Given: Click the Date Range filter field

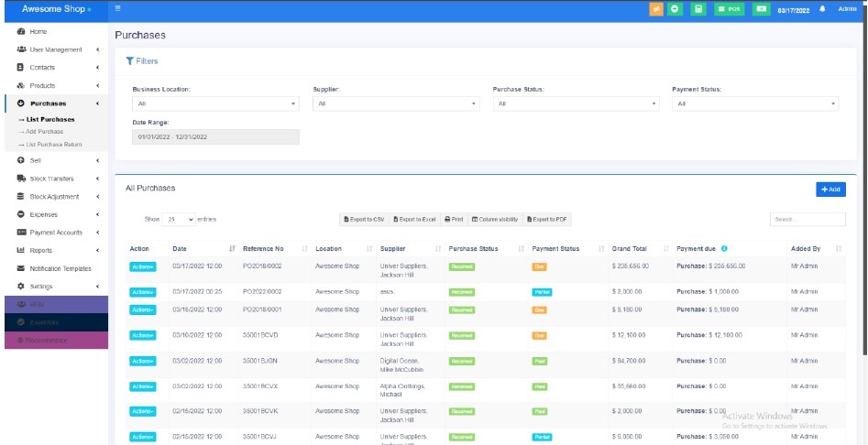Looking at the screenshot, I should 215,136.
